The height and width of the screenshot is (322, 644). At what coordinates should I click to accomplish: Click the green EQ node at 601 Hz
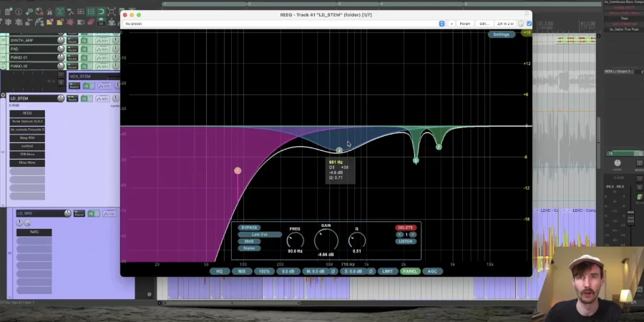pyautogui.click(x=339, y=150)
